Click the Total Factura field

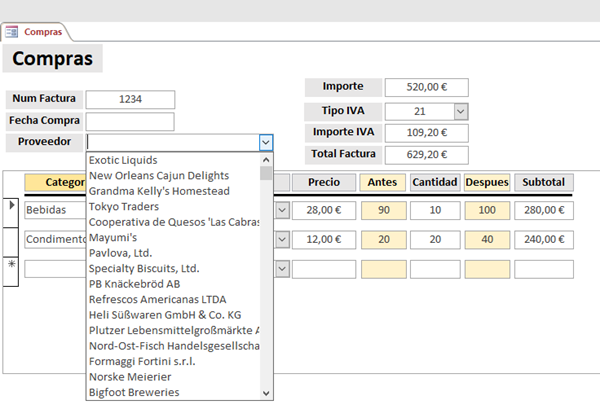[x=426, y=155]
